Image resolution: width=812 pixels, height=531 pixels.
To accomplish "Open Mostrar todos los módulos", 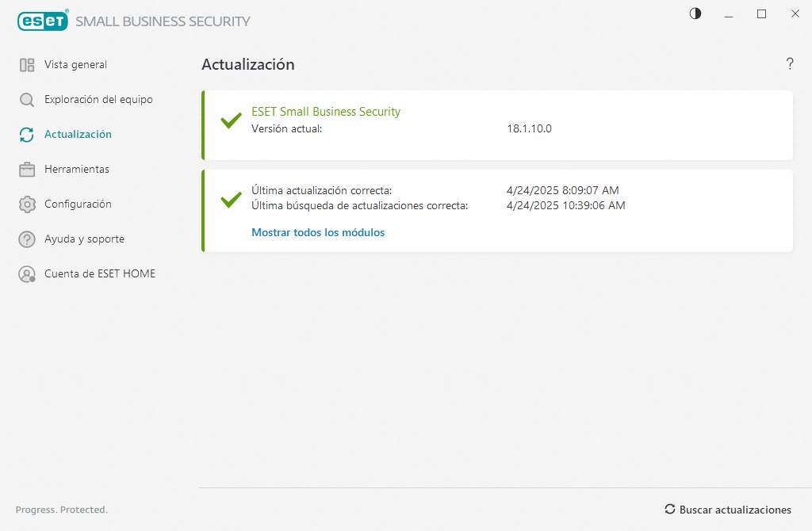I will tap(318, 232).
